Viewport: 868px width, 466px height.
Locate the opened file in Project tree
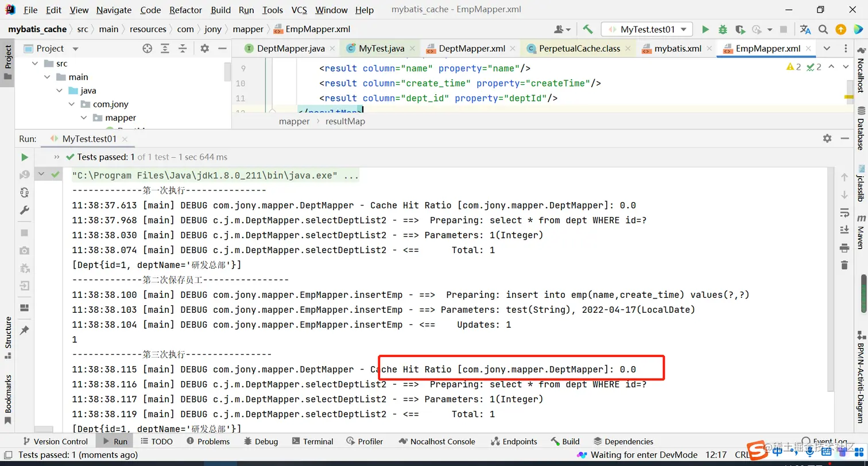pos(148,49)
